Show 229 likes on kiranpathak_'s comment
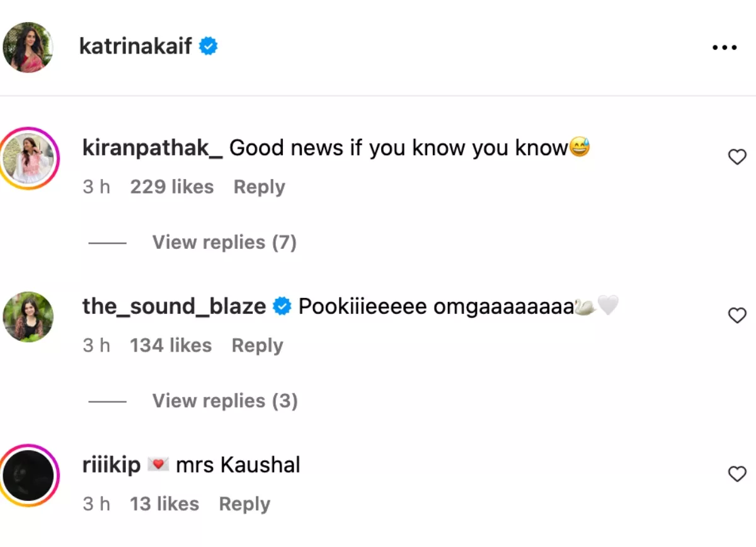Viewport: 756px width, 547px height. click(x=171, y=187)
